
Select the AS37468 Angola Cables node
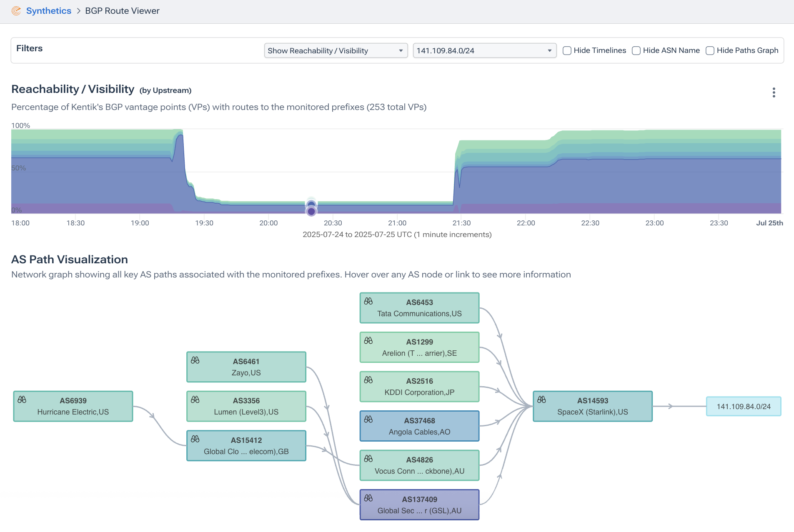(x=420, y=426)
